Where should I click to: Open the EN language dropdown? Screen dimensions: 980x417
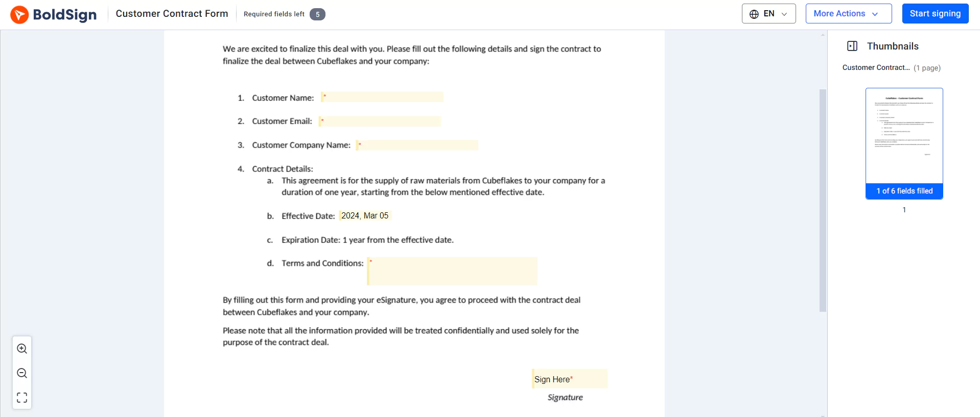[x=768, y=14]
